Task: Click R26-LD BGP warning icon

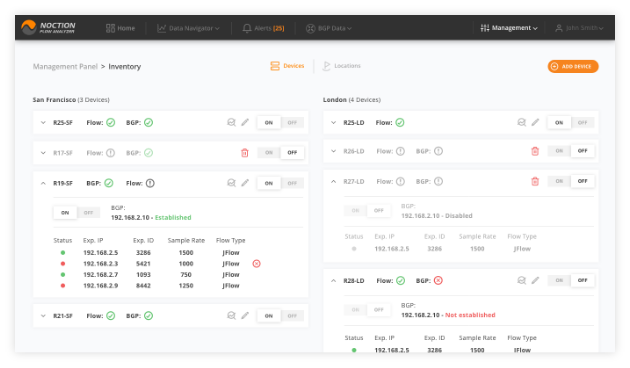Action: 438,151
